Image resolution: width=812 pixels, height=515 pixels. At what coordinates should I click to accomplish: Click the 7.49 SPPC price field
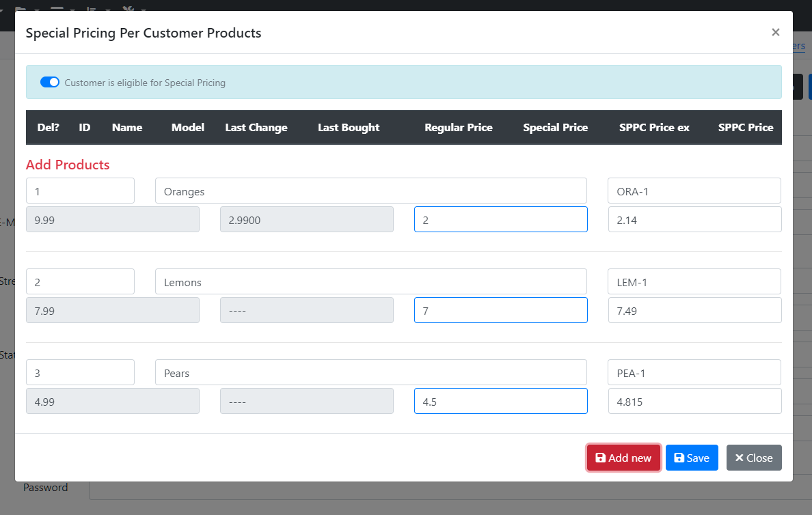tap(695, 310)
